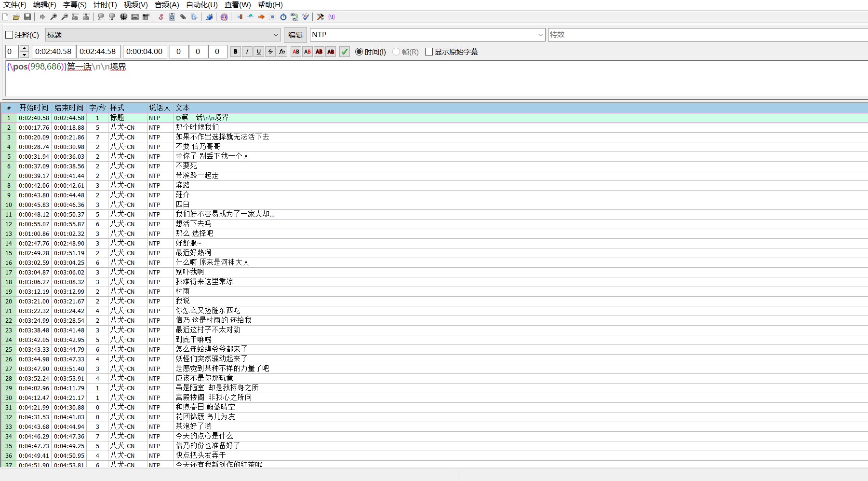868x481 pixels.
Task: Expand the NTP actor dropdown
Action: click(540, 35)
